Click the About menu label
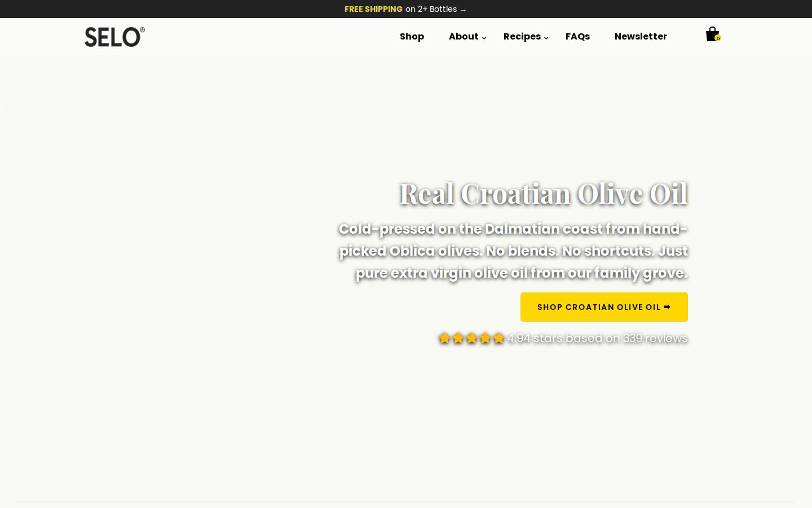 [x=464, y=36]
